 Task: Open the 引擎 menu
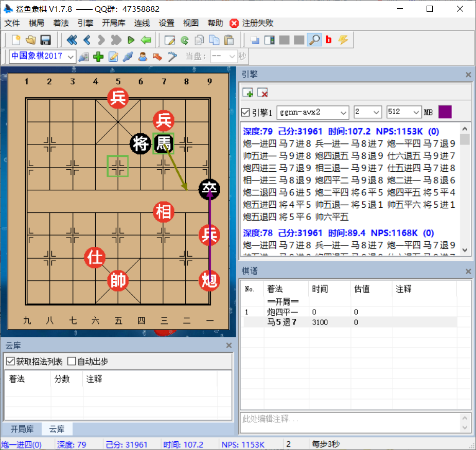tap(85, 23)
